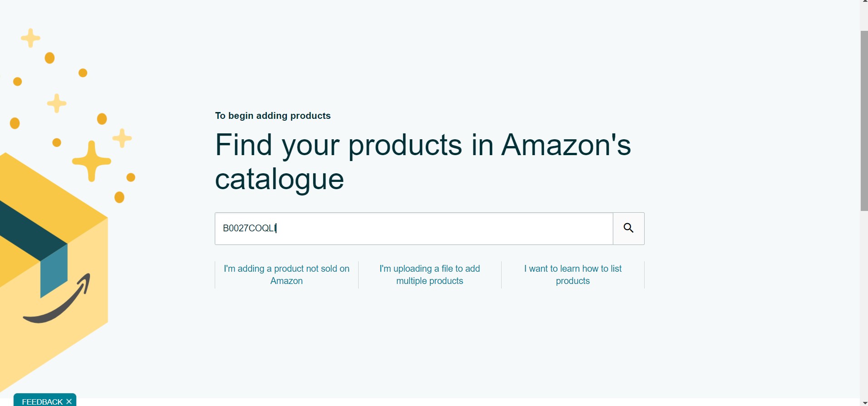Viewport: 868px width, 406px height.
Task: Click the word "catalogue" in the heading
Action: (x=279, y=179)
